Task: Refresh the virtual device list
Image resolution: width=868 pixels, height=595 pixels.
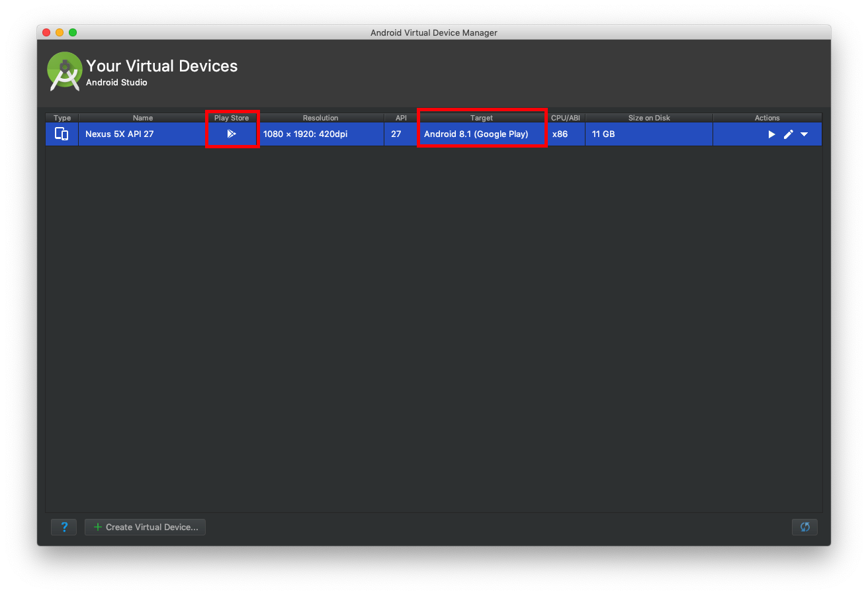Action: (x=804, y=527)
